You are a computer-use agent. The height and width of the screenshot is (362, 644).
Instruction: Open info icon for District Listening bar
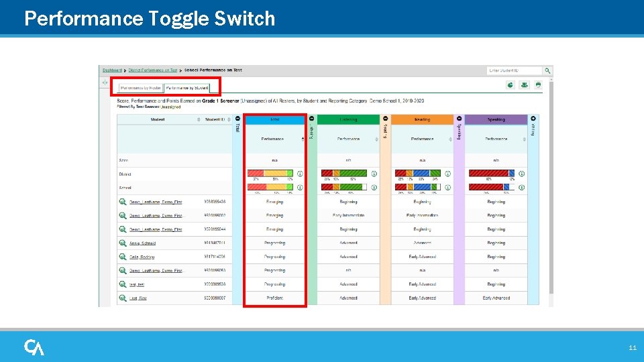tap(374, 174)
